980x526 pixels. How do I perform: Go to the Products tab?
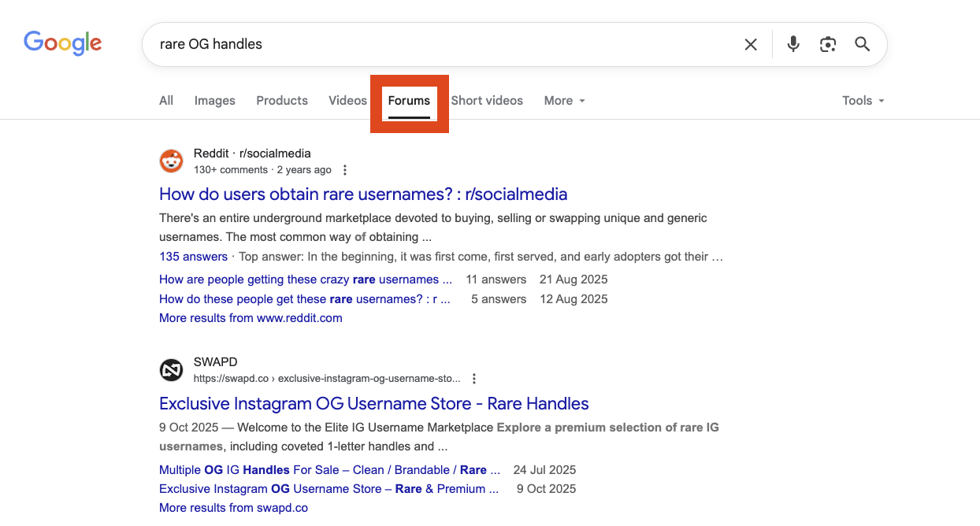coord(282,101)
